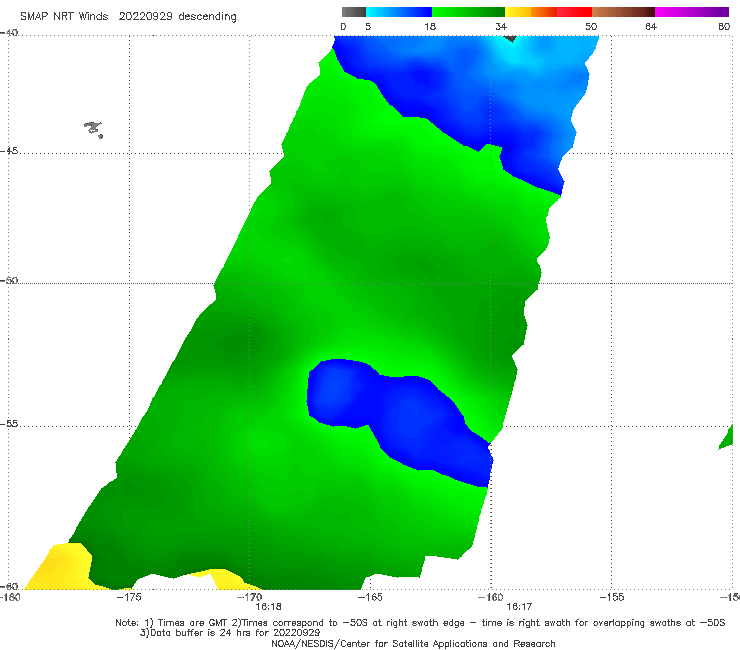Click the longitude label '-160'

[x=490, y=597]
